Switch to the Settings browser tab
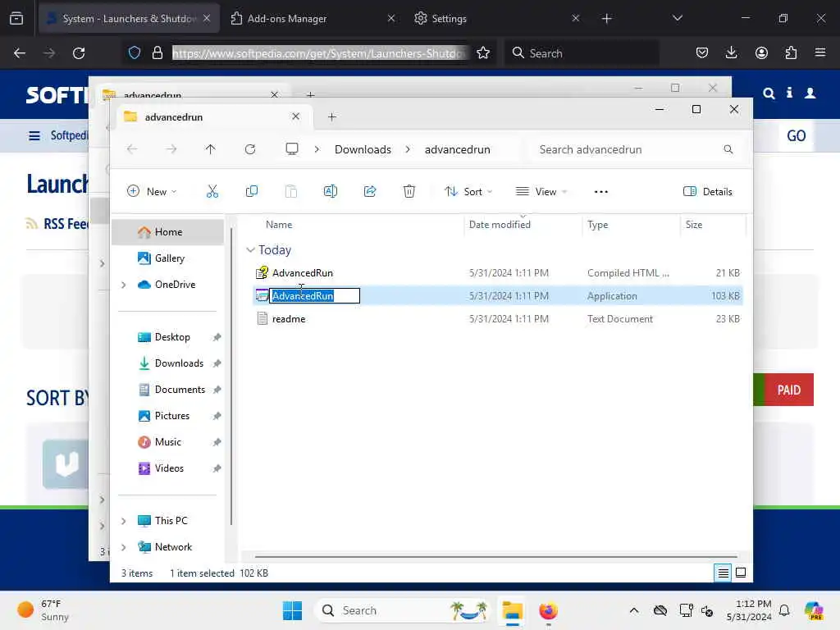Viewport: 840px width, 630px height. [x=496, y=18]
